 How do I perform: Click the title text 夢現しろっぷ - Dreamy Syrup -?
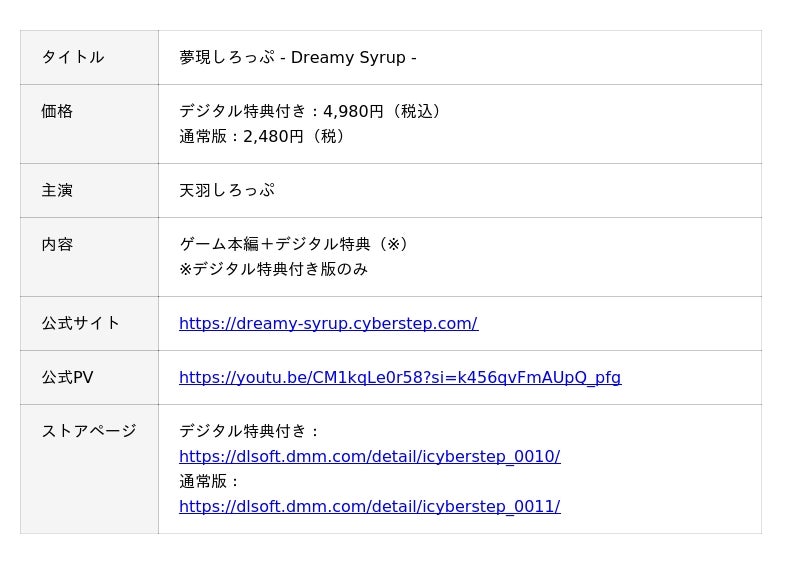click(x=297, y=57)
